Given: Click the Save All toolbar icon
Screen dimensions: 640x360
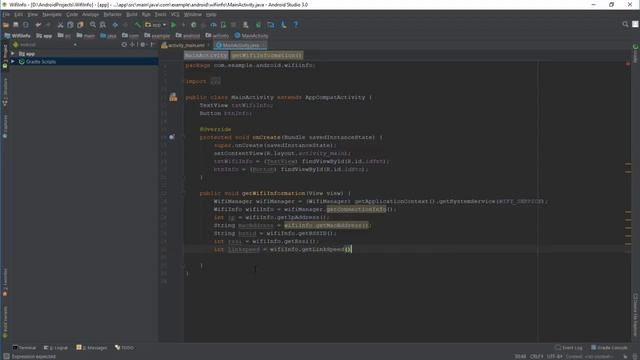Looking at the screenshot, I should click(16, 25).
